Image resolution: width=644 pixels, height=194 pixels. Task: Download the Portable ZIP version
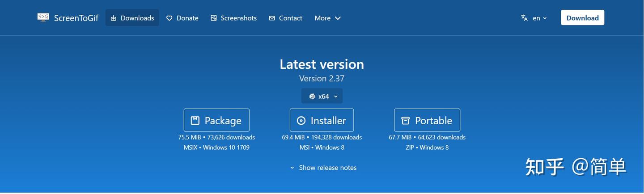click(427, 120)
